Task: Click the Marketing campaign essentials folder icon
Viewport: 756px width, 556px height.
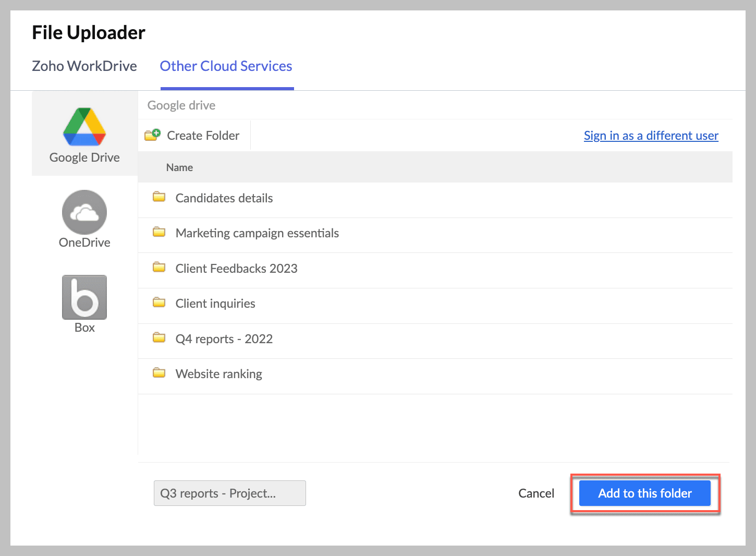Action: tap(159, 232)
